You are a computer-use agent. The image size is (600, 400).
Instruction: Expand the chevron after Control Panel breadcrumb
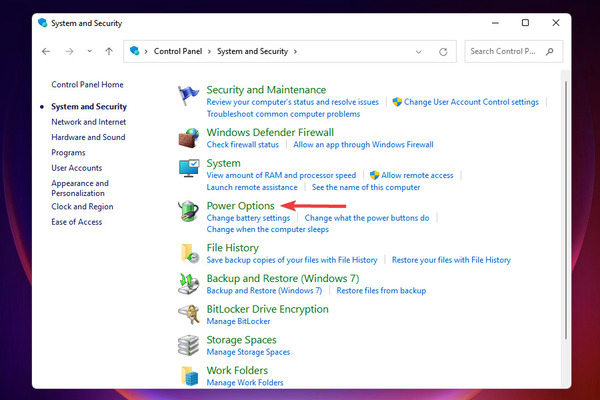click(x=209, y=52)
